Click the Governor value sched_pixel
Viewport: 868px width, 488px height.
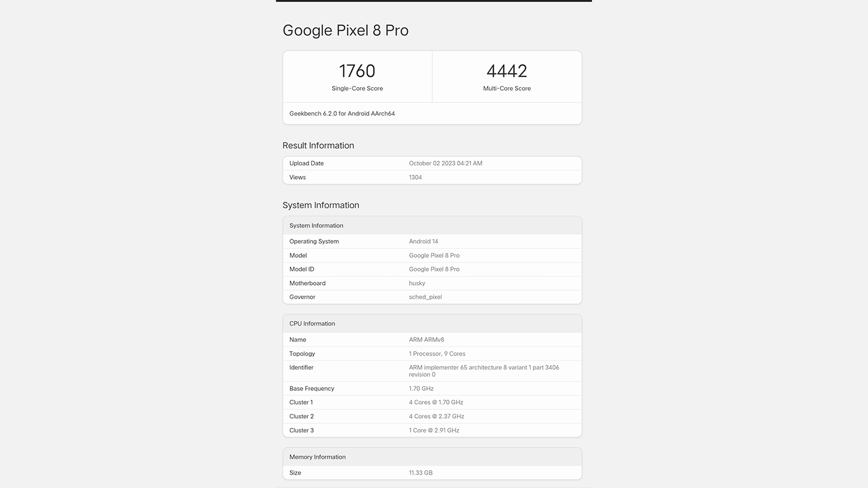pyautogui.click(x=425, y=297)
